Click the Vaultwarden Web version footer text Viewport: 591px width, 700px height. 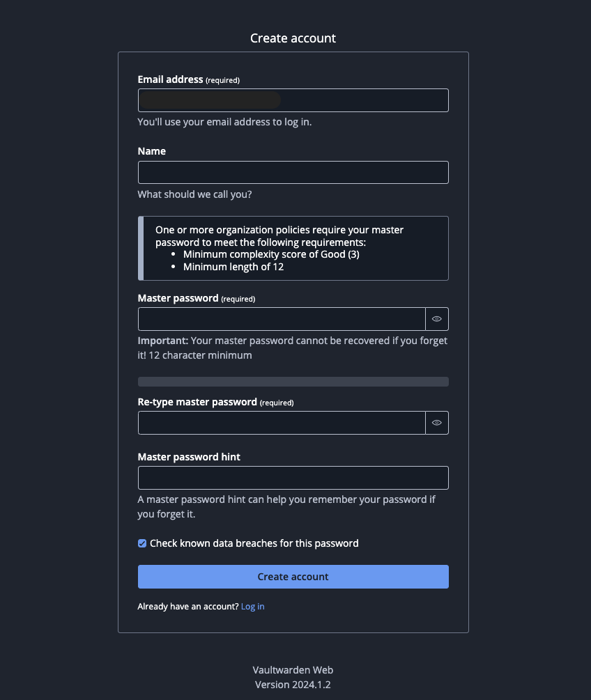[293, 677]
